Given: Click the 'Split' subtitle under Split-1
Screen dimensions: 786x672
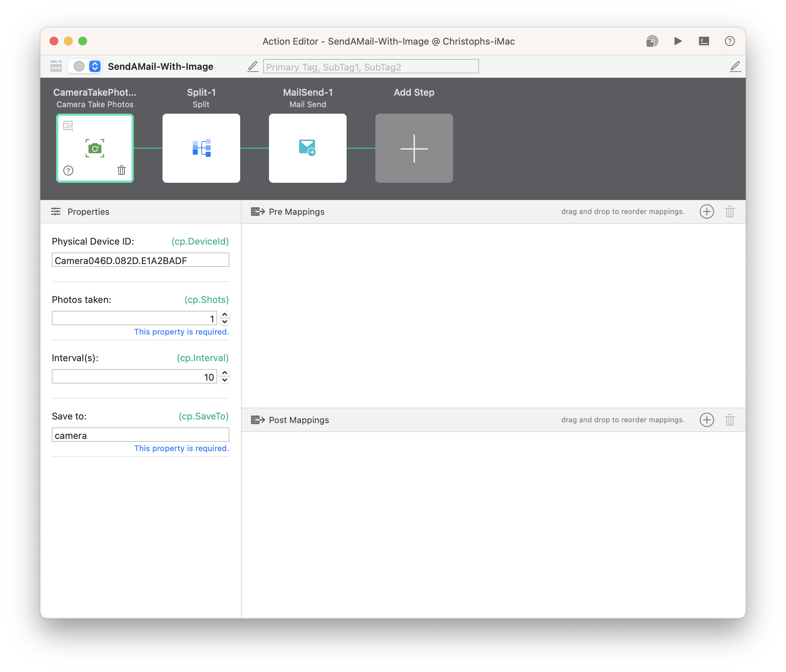Looking at the screenshot, I should tap(201, 104).
